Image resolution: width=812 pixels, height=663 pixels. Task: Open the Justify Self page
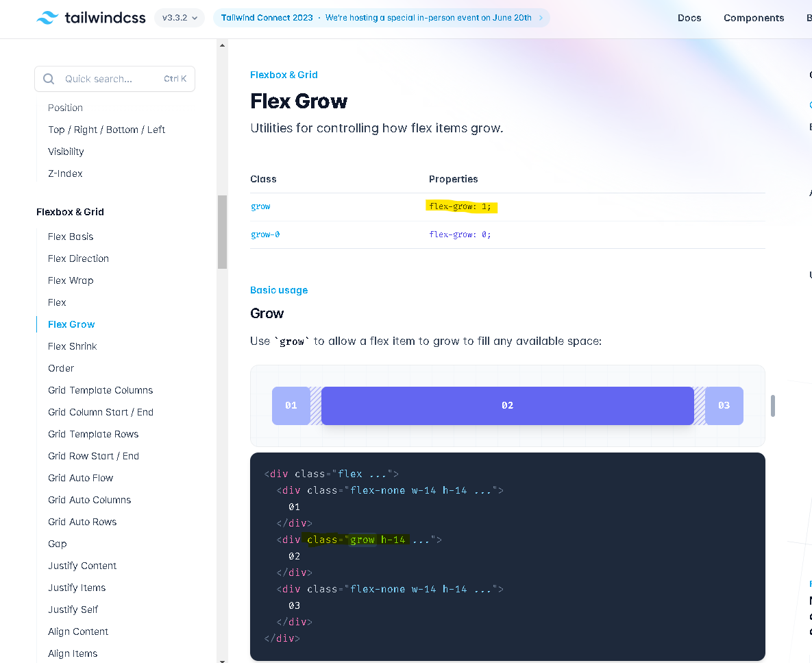coord(73,610)
